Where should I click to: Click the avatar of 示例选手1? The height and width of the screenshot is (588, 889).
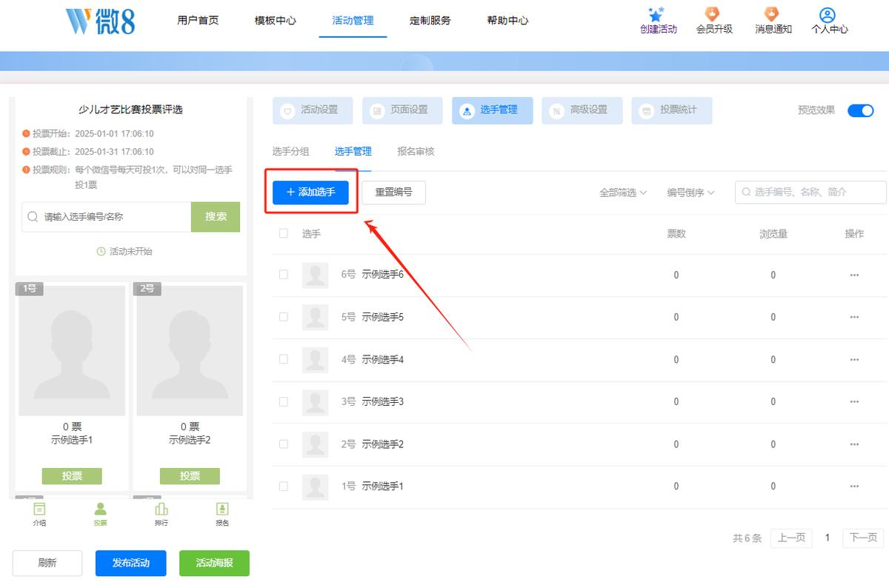click(315, 487)
